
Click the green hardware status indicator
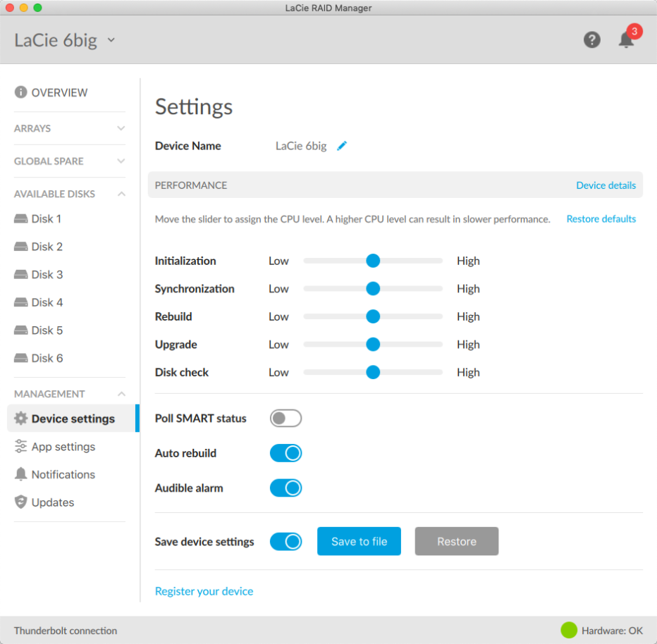point(569,630)
